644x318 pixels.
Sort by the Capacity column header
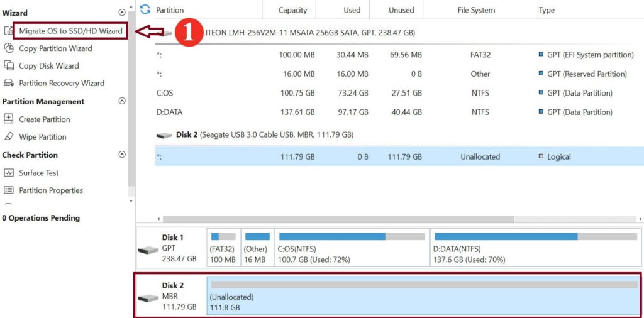(293, 10)
